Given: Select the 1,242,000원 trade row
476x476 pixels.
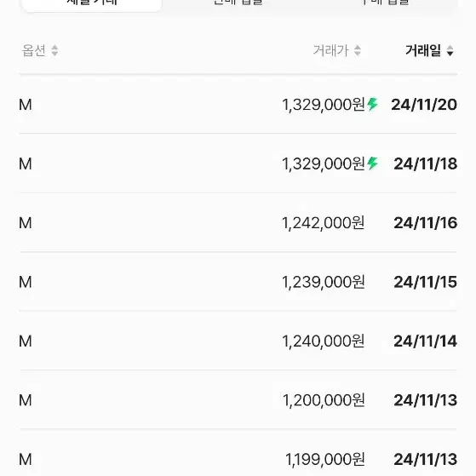Looking at the screenshot, I should point(238,223).
